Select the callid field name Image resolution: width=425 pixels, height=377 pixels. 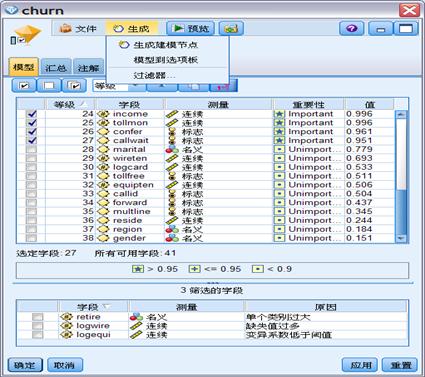point(125,194)
